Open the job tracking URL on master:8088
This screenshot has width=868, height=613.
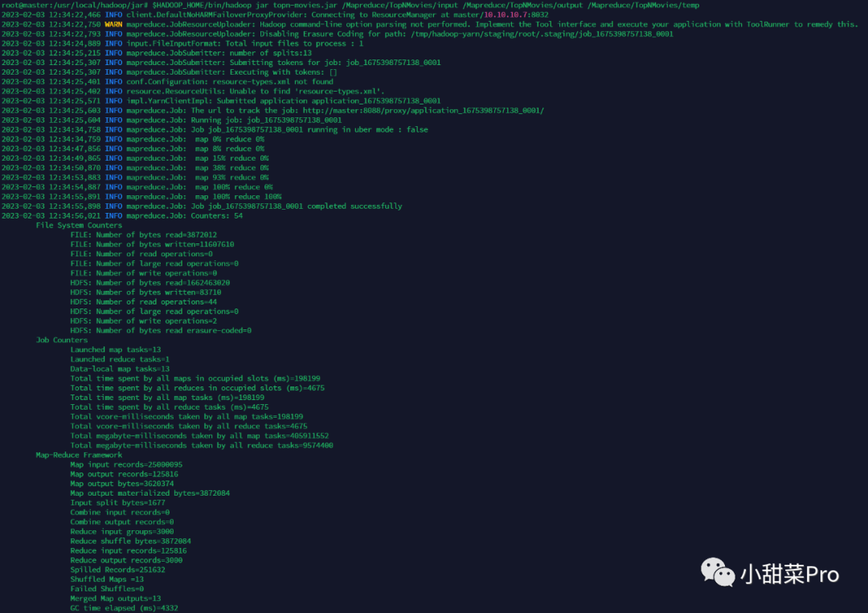(424, 111)
